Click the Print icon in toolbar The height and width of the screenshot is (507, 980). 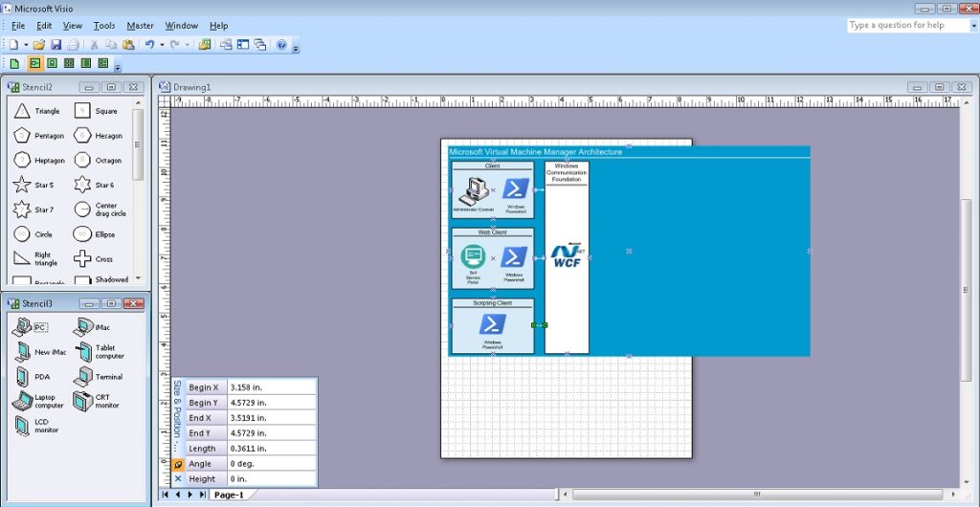click(x=73, y=45)
